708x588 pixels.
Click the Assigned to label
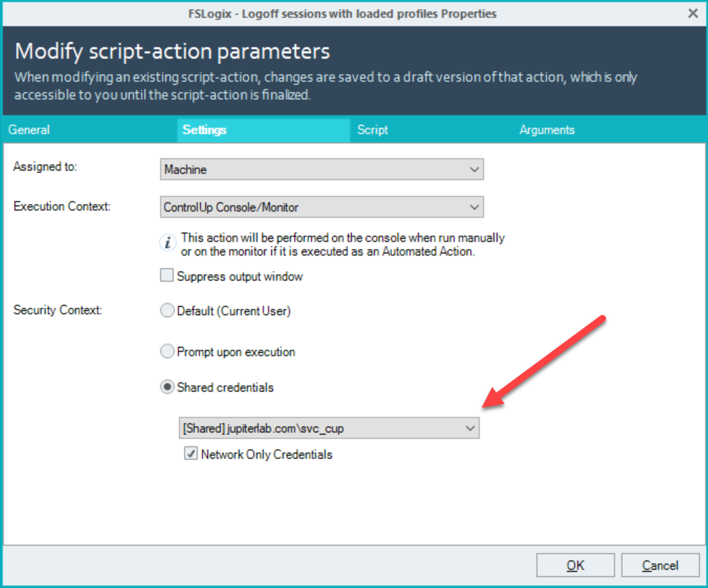pos(45,166)
